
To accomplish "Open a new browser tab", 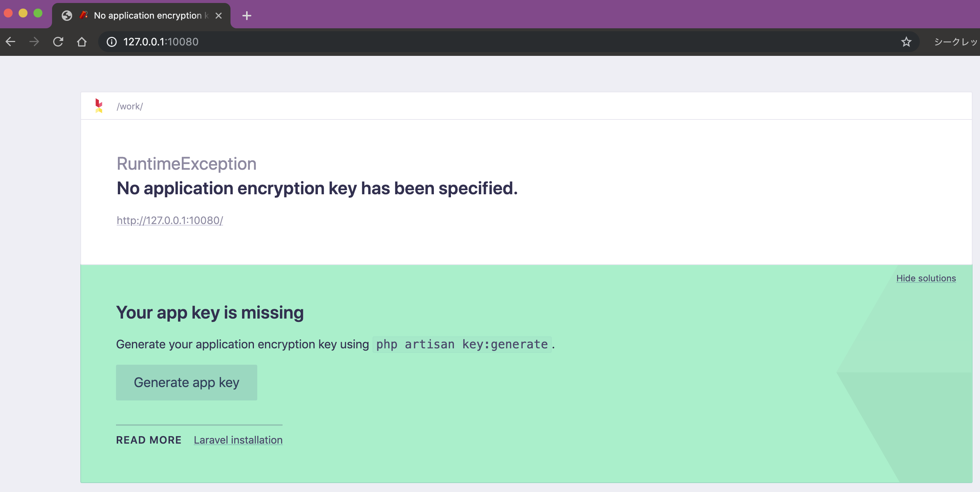I will pos(246,16).
